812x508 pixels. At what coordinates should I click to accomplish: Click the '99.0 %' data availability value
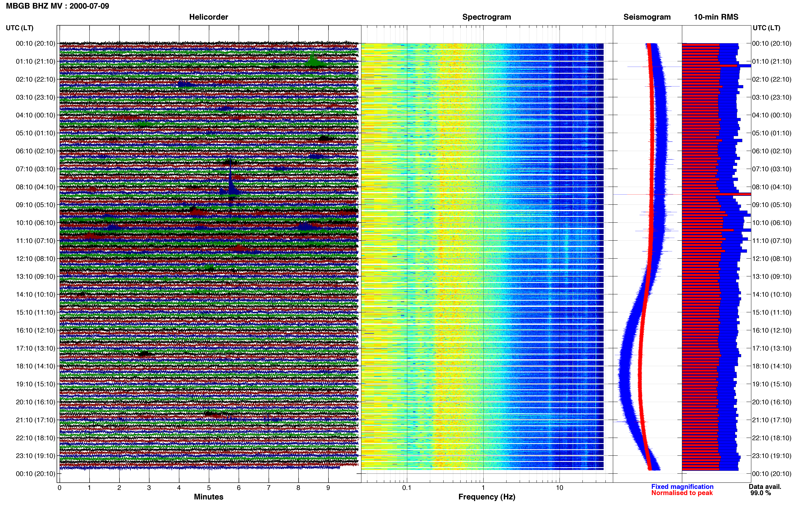pyautogui.click(x=761, y=493)
